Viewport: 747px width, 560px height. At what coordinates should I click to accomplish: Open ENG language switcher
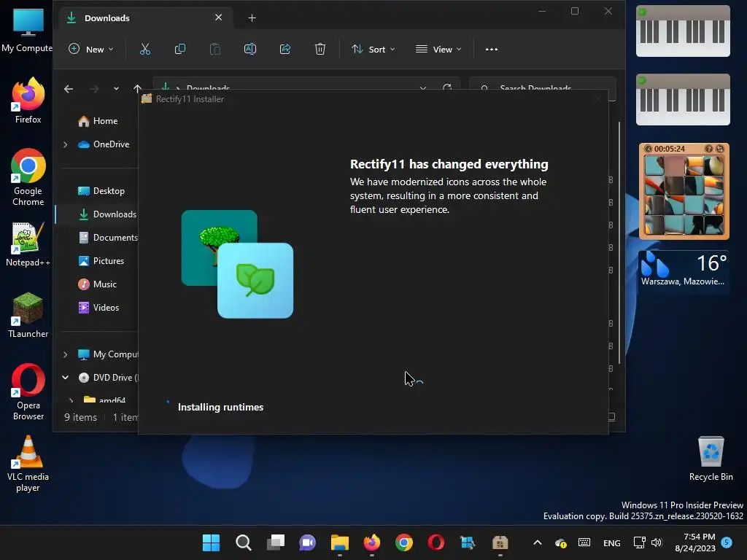[x=612, y=542]
